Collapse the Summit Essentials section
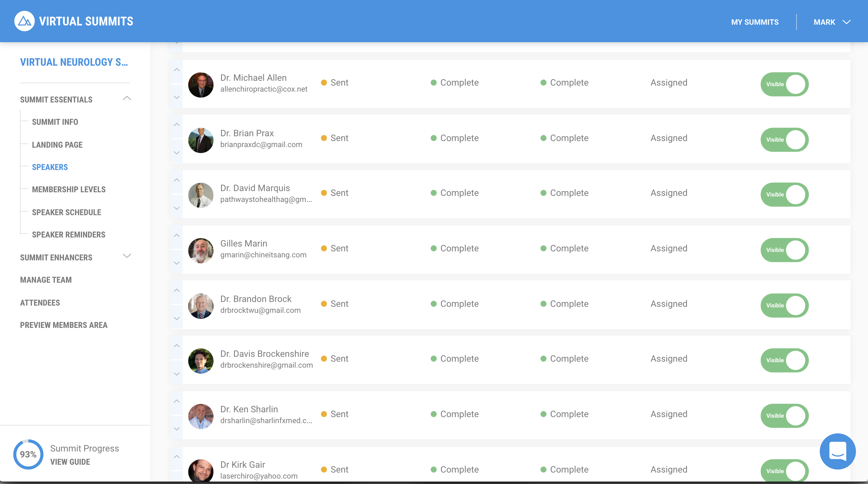The image size is (868, 484). pyautogui.click(x=127, y=98)
